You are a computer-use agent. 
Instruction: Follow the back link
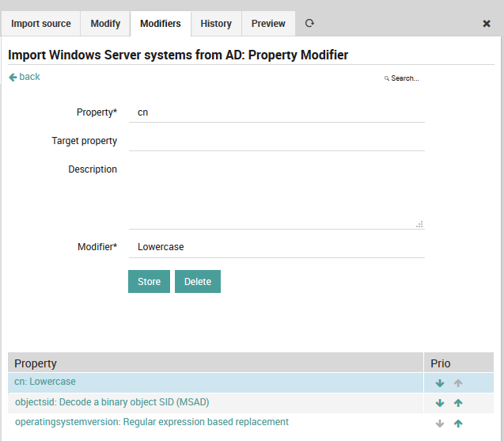click(25, 77)
